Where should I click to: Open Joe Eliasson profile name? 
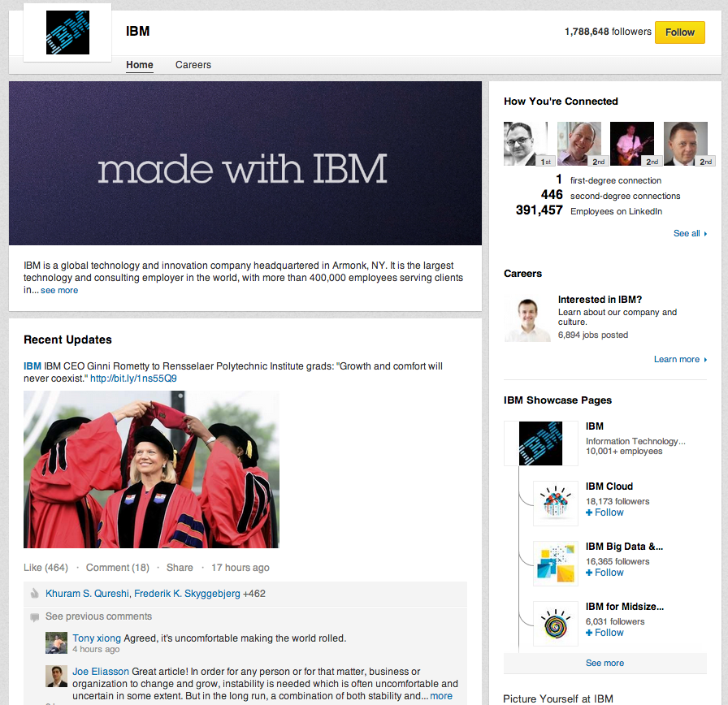[101, 672]
